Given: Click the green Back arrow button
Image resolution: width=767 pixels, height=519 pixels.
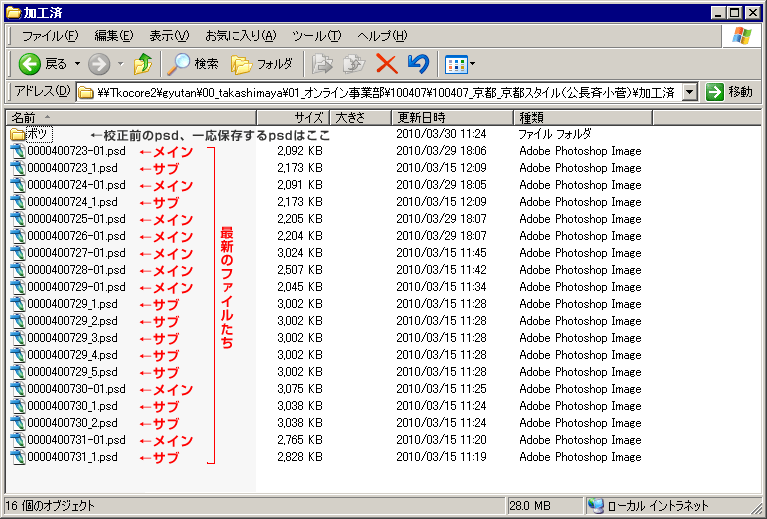Looking at the screenshot, I should click(x=30, y=64).
